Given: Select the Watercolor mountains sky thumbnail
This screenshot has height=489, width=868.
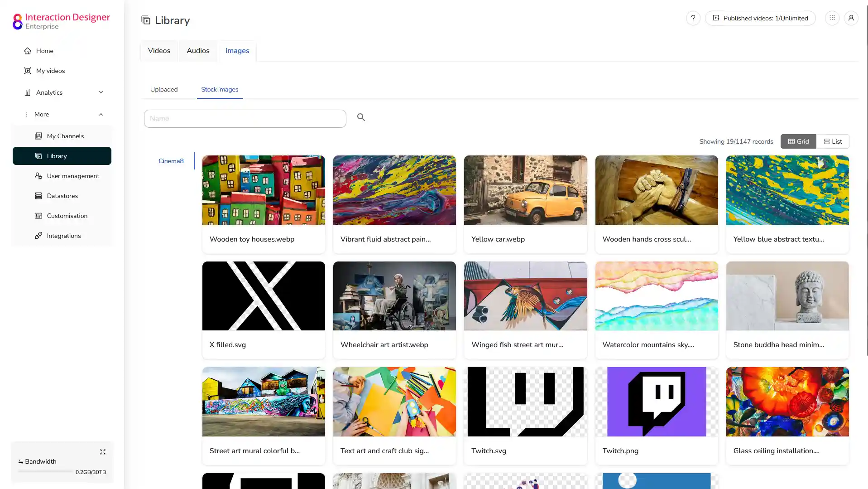Looking at the screenshot, I should click(x=657, y=296).
